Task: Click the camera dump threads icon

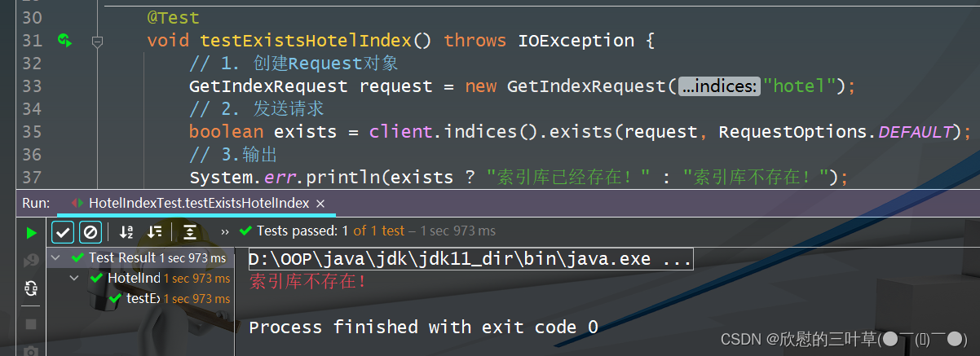Action: tap(31, 350)
